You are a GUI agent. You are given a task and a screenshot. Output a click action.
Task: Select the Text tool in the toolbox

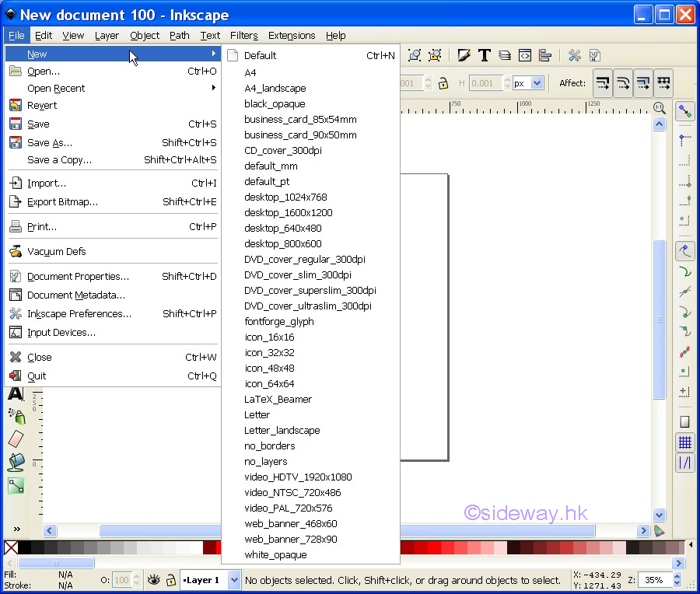pyautogui.click(x=16, y=393)
